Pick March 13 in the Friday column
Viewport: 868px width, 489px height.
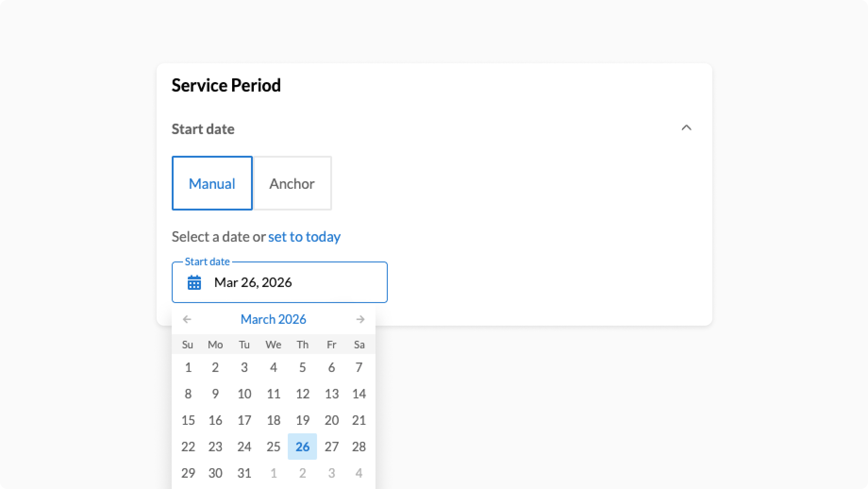(331, 394)
